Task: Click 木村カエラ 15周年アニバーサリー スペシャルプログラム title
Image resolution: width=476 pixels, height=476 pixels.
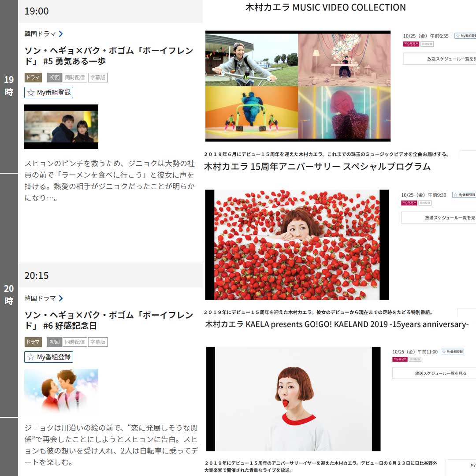Action: coord(317,166)
